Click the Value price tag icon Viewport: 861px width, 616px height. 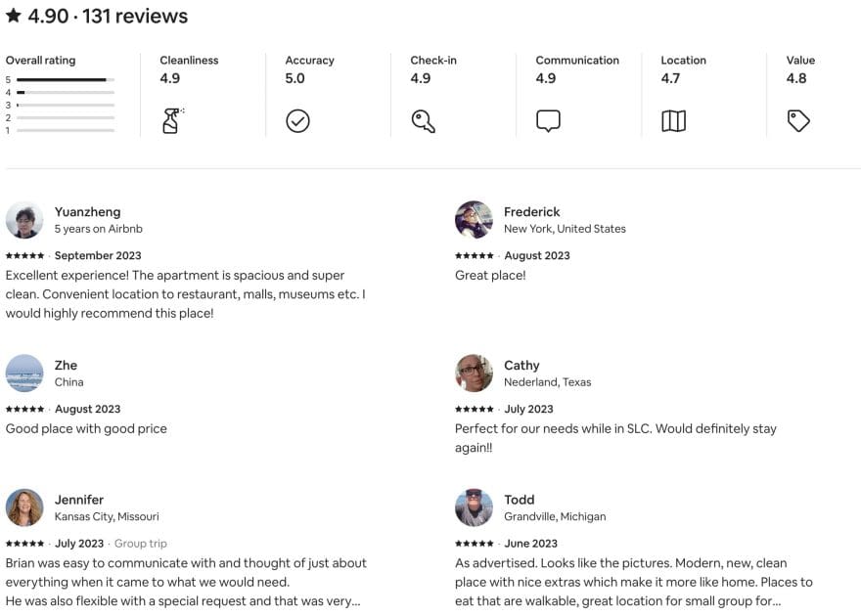pos(798,121)
